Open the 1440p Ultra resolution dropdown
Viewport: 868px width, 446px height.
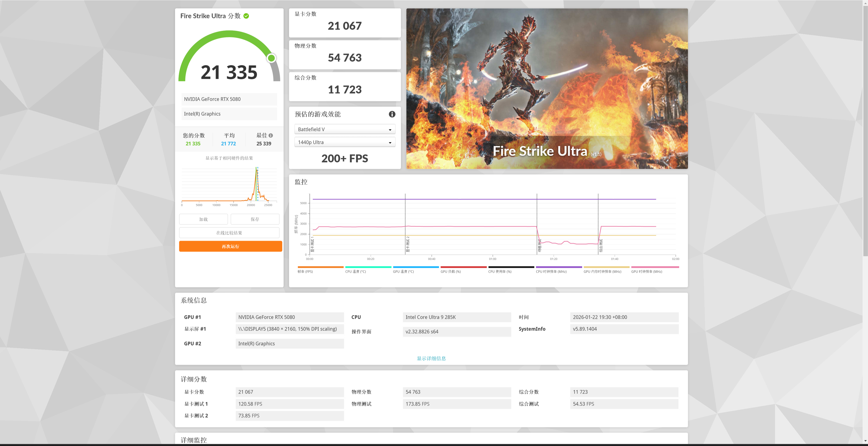point(345,142)
